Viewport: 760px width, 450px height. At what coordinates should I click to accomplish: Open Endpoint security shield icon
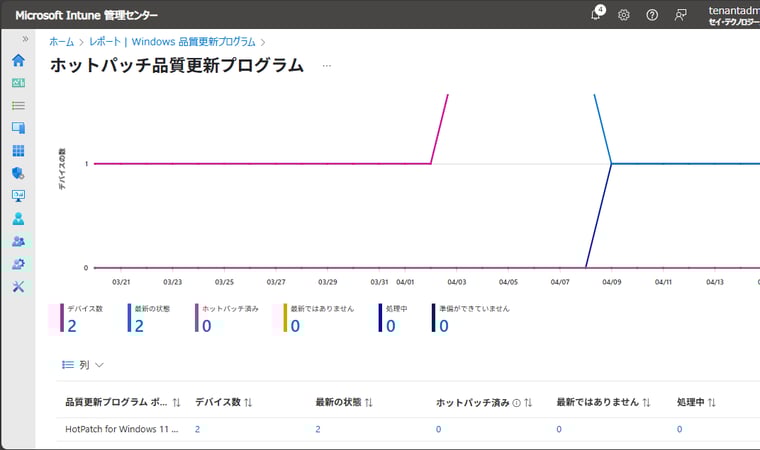pyautogui.click(x=18, y=173)
